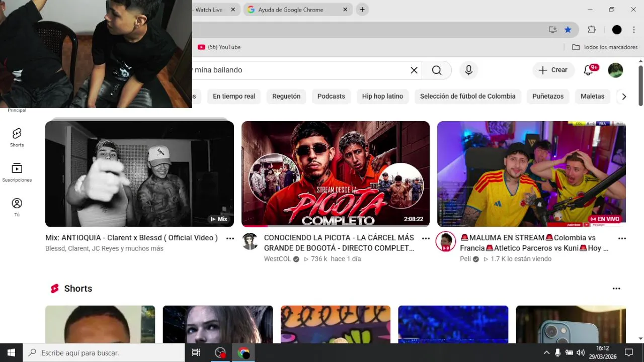Clear the search box with the X
The width and height of the screenshot is (644, 362).
pos(414,70)
